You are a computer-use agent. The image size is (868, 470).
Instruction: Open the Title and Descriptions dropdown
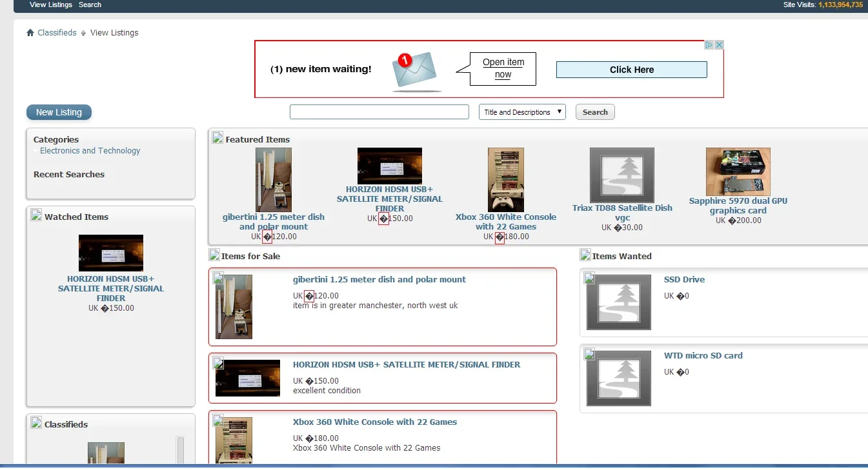[x=522, y=112]
